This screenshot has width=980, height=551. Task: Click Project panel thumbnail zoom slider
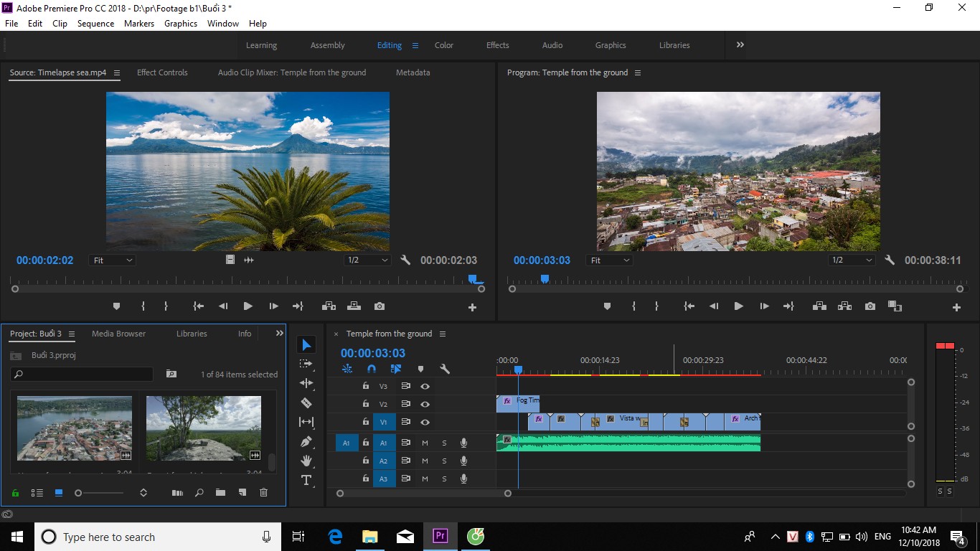point(78,493)
